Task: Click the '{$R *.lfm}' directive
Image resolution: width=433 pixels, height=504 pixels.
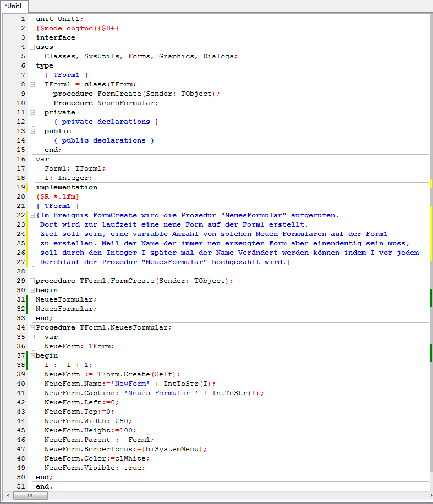Action: [58, 197]
